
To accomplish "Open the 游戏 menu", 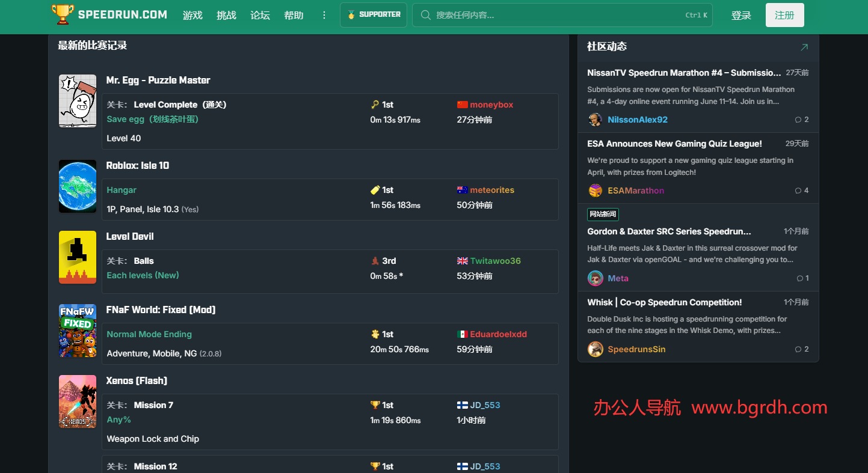I will (x=192, y=15).
